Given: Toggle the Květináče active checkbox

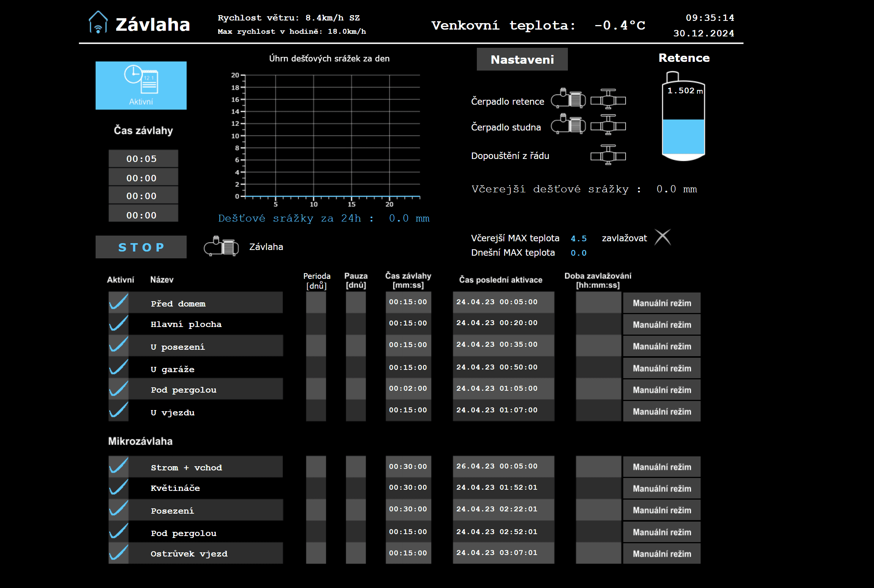Looking at the screenshot, I should tap(119, 488).
